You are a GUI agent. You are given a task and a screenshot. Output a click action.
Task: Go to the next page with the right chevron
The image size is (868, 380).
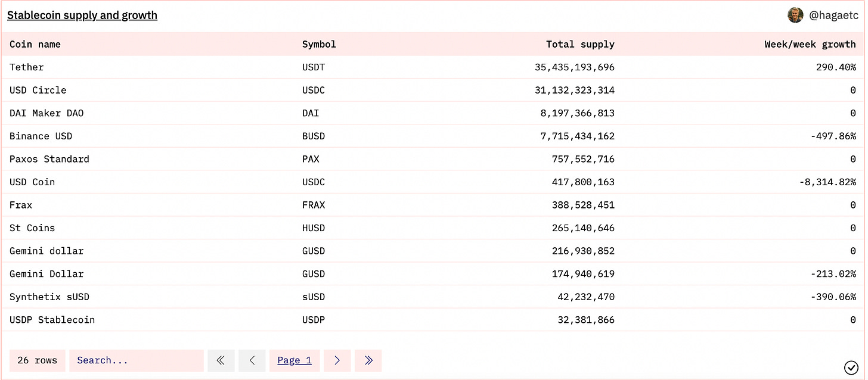click(337, 360)
